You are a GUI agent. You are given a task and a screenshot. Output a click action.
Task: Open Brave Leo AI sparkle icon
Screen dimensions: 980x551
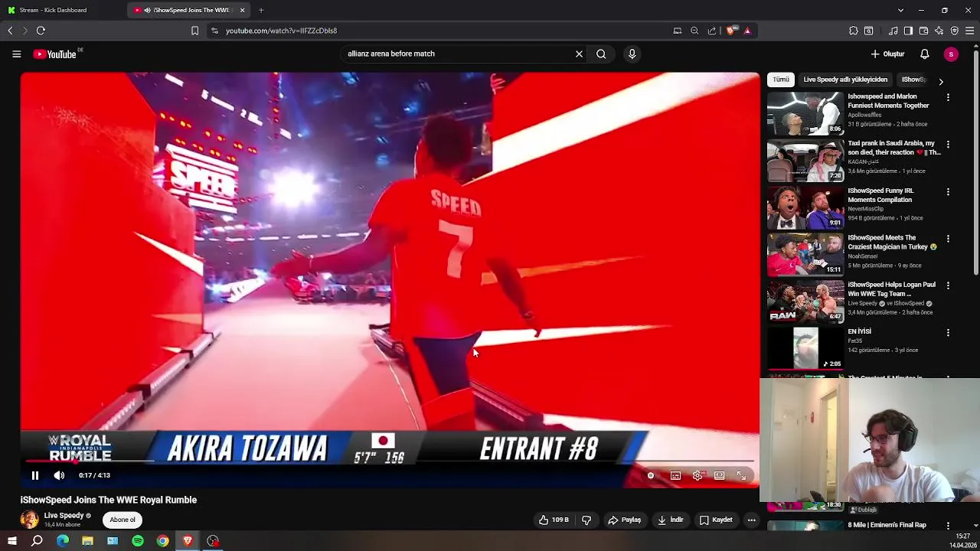click(939, 31)
